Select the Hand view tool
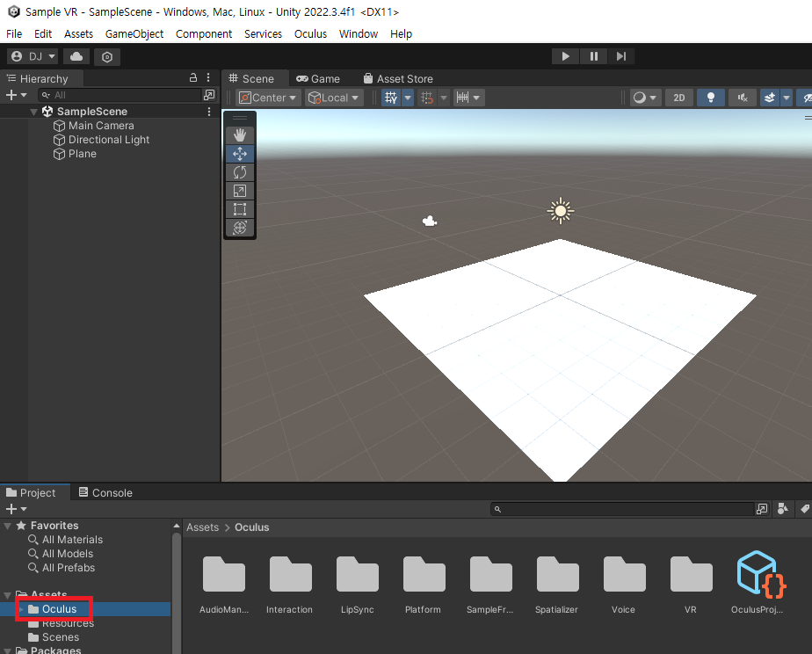Screen dimensions: 812x654 (240, 135)
